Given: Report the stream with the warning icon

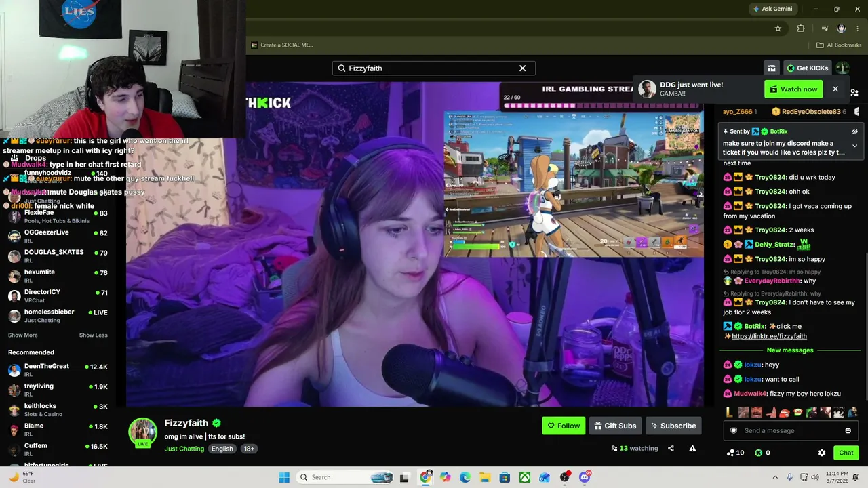Looking at the screenshot, I should [x=692, y=448].
